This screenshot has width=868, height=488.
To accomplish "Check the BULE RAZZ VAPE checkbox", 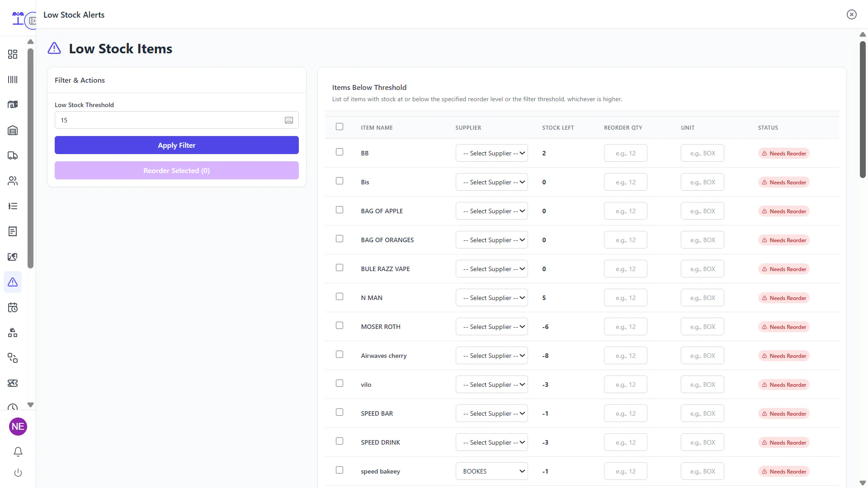I will [x=340, y=267].
